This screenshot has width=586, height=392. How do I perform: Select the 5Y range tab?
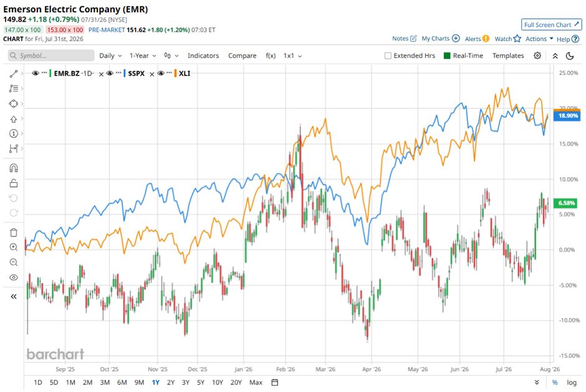tap(201, 382)
